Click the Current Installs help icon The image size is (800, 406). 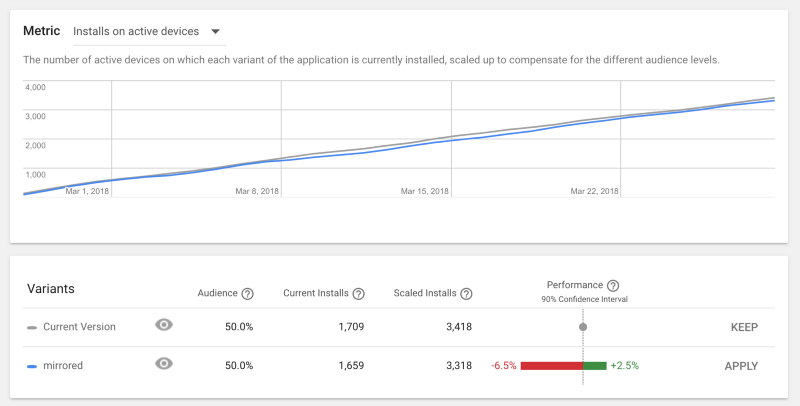point(358,294)
